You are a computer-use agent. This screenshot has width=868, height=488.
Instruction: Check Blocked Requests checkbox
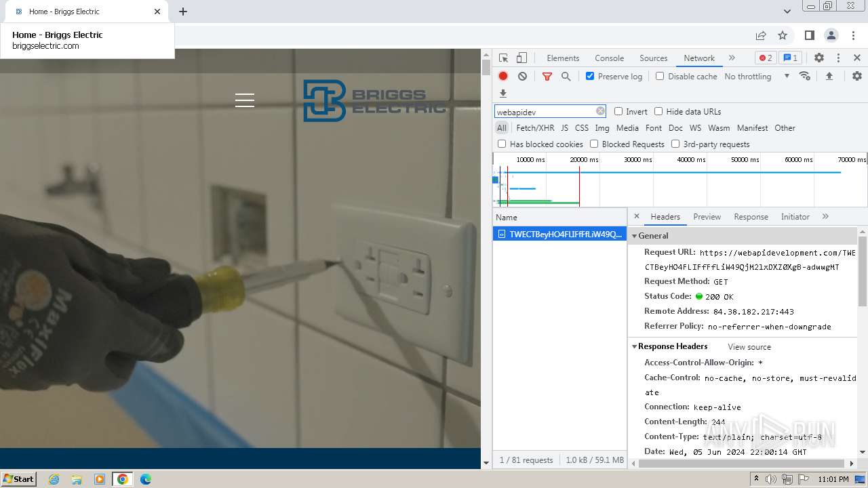594,144
